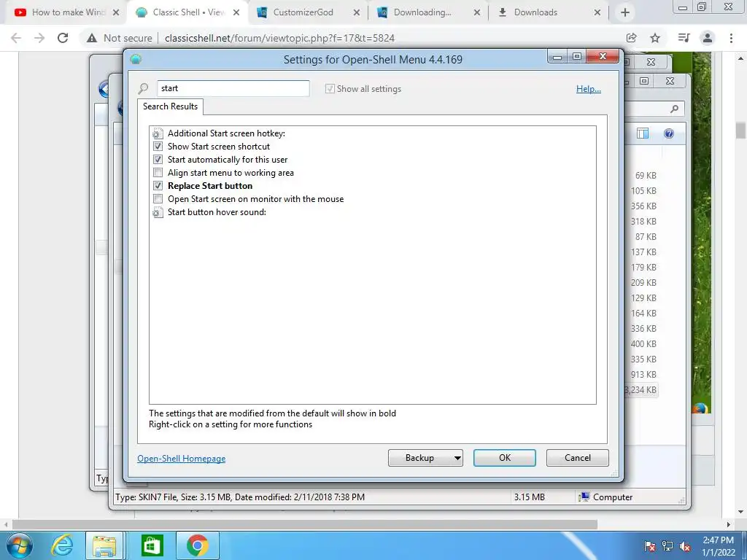Expand the Backup dropdown arrow

coord(457,458)
